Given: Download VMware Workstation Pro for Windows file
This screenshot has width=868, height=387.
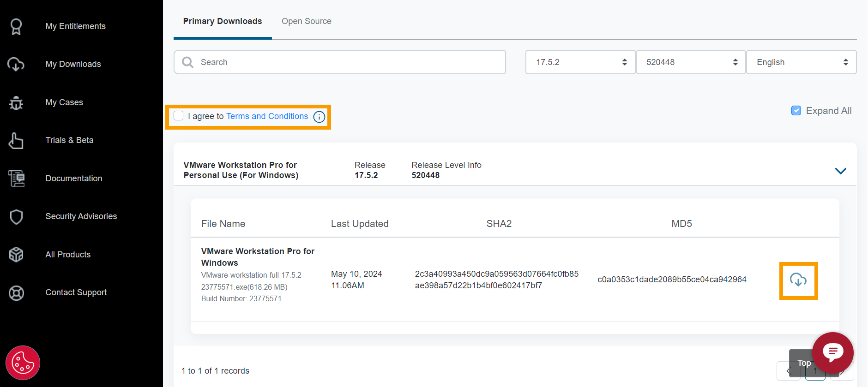Looking at the screenshot, I should tap(798, 280).
